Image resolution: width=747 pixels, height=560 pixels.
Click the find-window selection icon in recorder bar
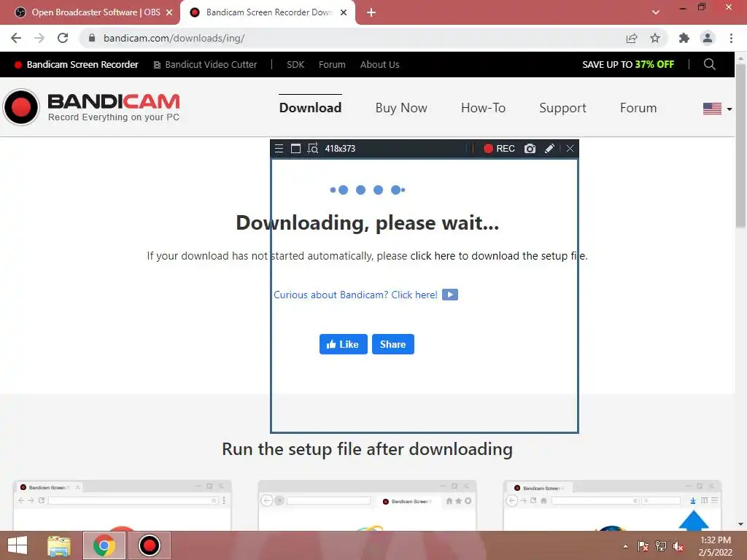pyautogui.click(x=312, y=149)
